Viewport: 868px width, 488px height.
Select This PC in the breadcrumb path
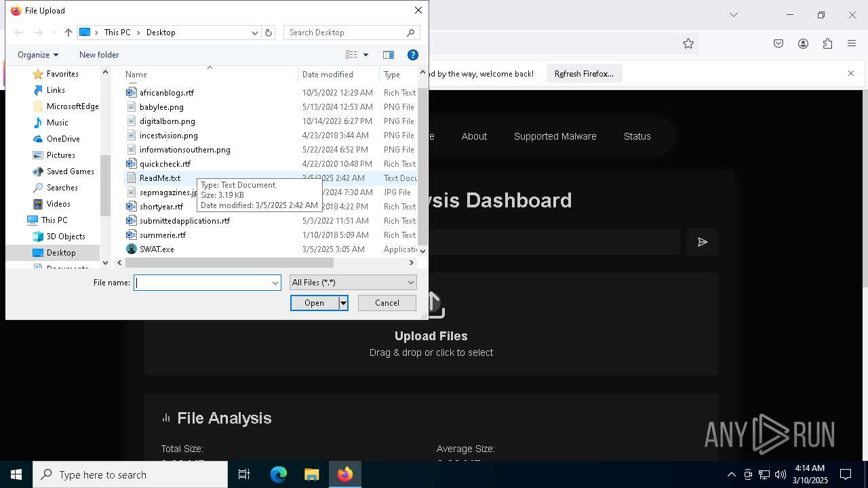tap(117, 33)
